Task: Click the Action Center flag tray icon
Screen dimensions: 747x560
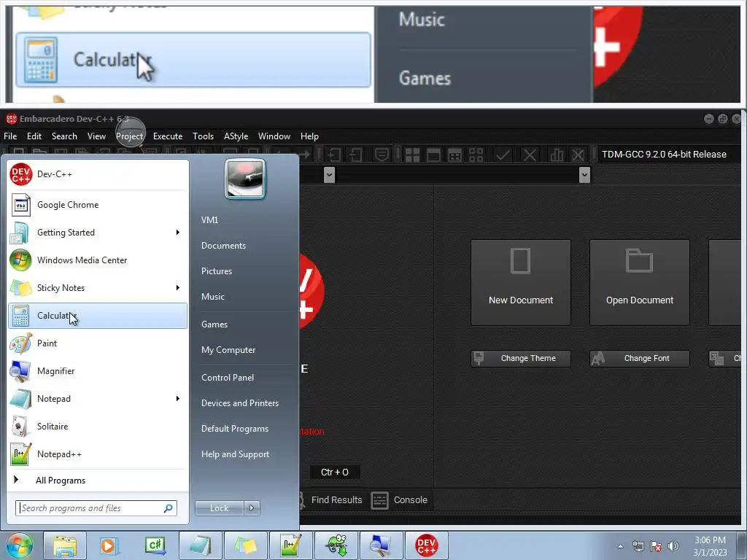Action: 656,546
